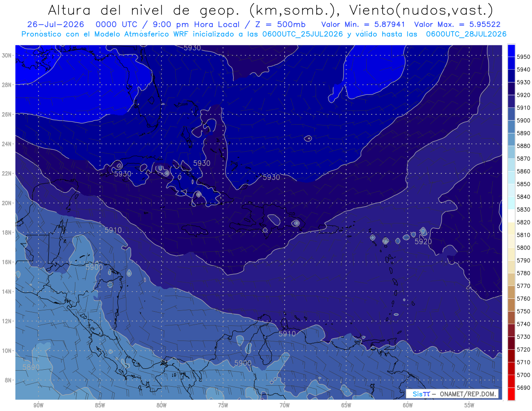This screenshot has height=411, width=532.
Task: Click the 5790 colorbar value
Action: point(524,260)
